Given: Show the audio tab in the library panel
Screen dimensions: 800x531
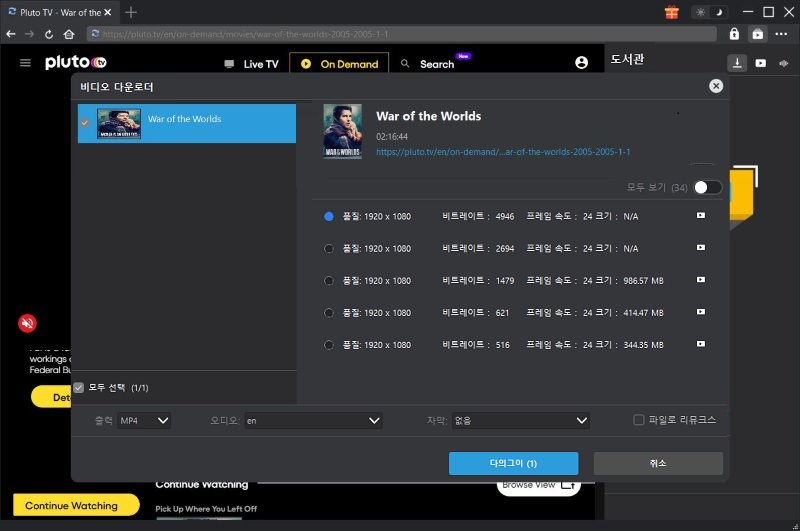Looking at the screenshot, I should tap(784, 63).
